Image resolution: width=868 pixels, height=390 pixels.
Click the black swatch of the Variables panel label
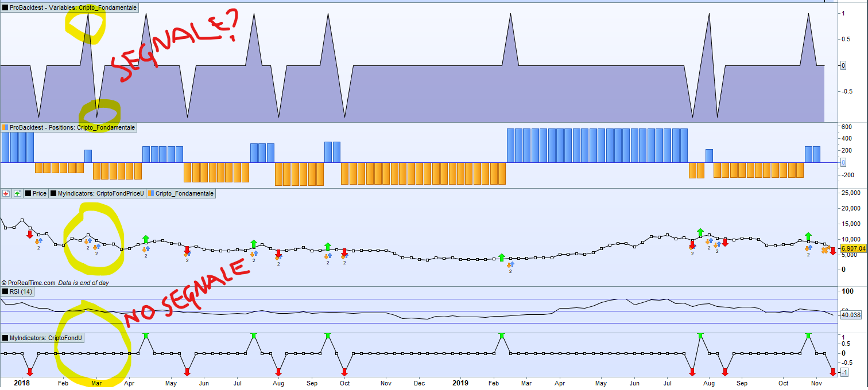pyautogui.click(x=5, y=9)
